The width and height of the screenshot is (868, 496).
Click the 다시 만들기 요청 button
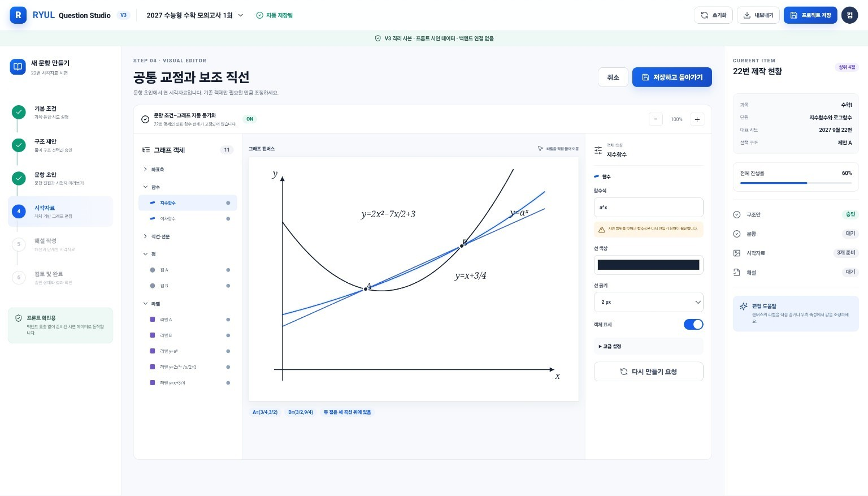pos(648,372)
